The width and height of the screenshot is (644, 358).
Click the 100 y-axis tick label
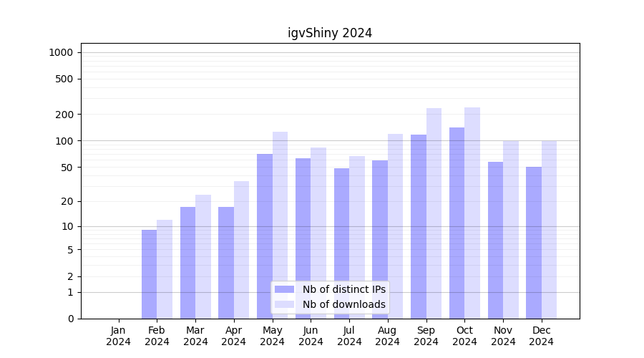pos(65,141)
